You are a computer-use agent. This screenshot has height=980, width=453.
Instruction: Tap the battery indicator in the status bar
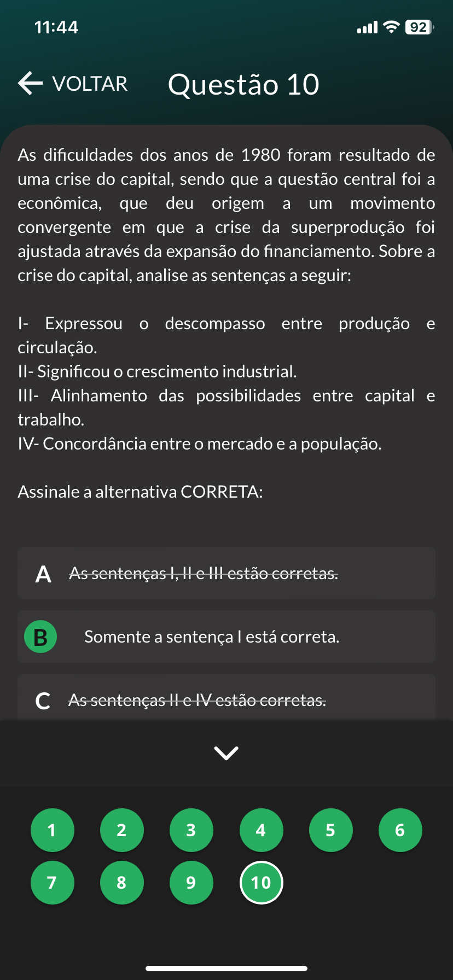point(419,27)
